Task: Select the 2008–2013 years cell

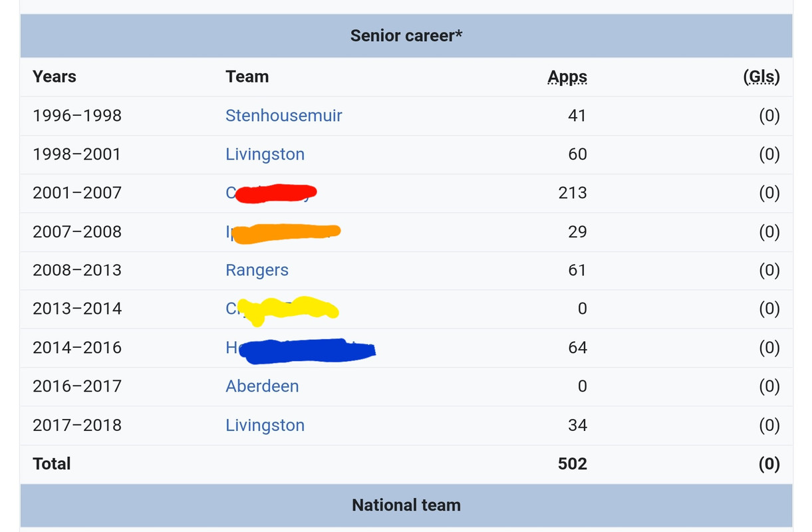Action: point(77,270)
